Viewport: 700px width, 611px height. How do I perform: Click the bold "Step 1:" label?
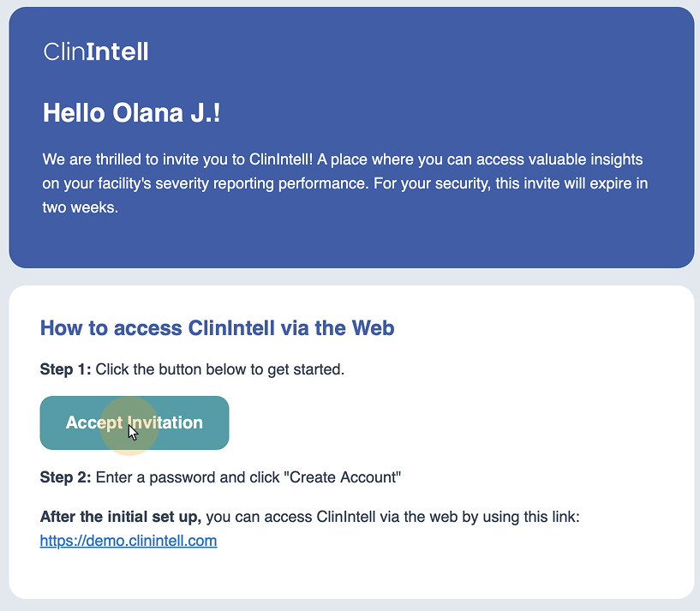[x=65, y=370]
